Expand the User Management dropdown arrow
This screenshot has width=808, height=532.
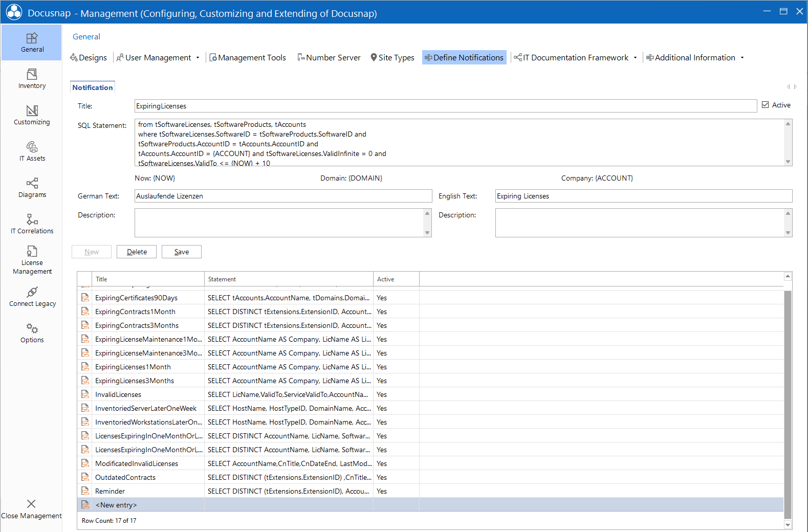[198, 58]
